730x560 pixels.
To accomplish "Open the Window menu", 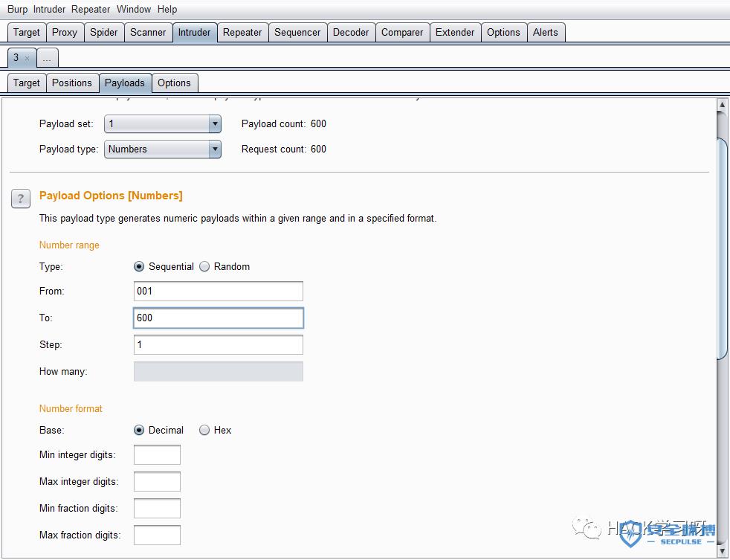I will coord(134,10).
